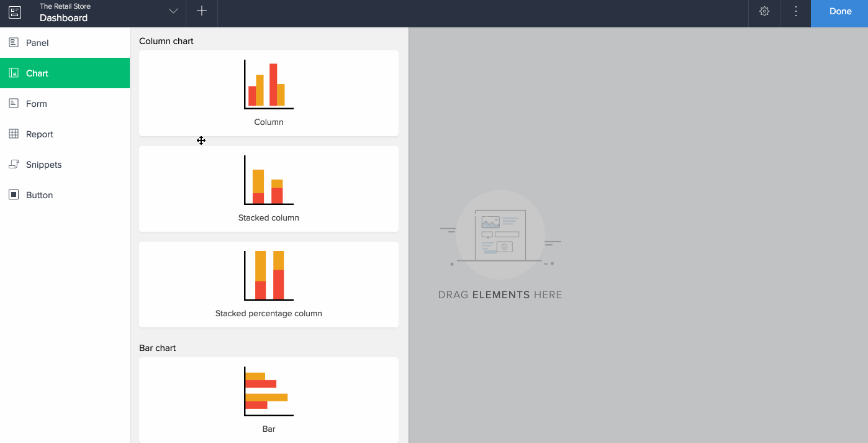This screenshot has width=868, height=443.
Task: Click the Done button
Action: point(839,13)
